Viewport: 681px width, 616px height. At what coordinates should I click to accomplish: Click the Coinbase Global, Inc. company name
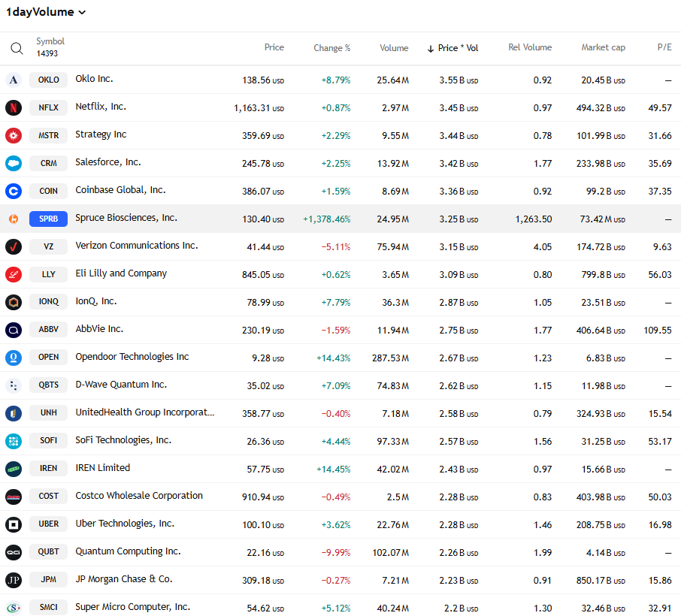tap(120, 190)
